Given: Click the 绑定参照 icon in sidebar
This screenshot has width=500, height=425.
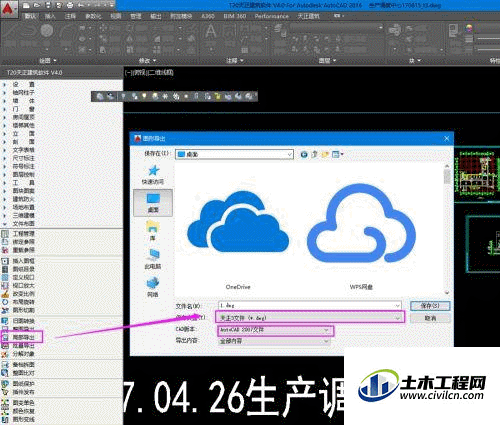Looking at the screenshot, I should click(x=5, y=242).
